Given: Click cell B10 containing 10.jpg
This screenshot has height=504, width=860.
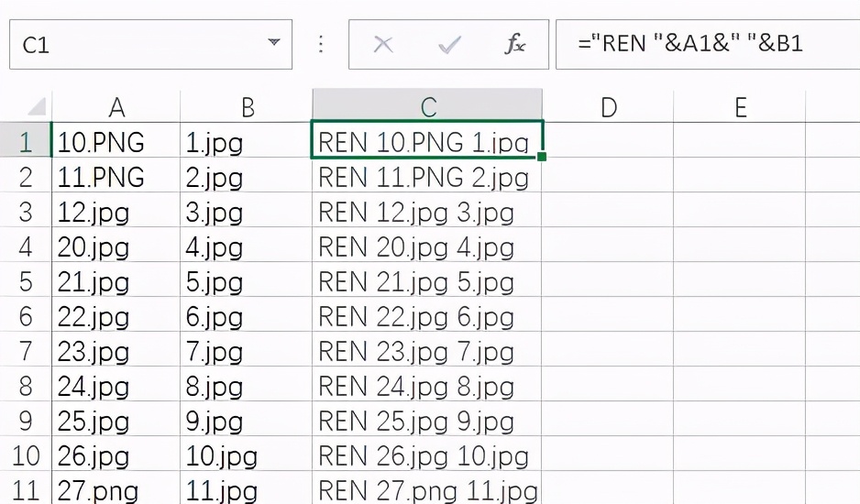Looking at the screenshot, I should (x=247, y=455).
